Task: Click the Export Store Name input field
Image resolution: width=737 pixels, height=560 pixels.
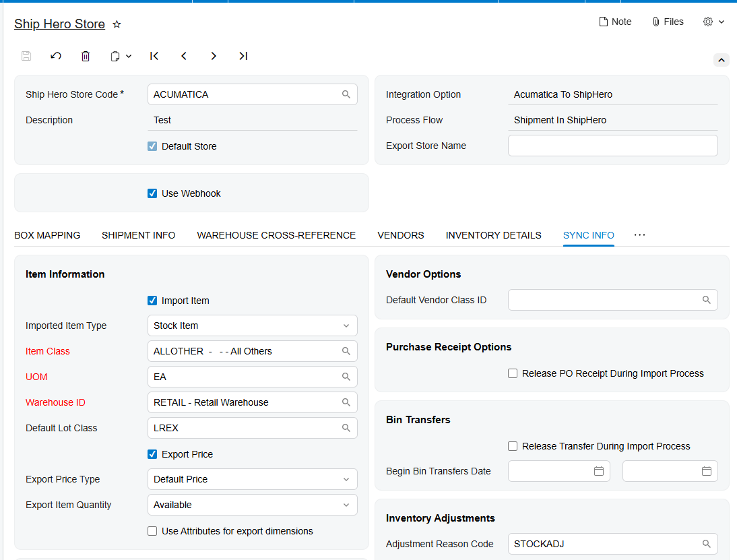Action: coord(613,146)
